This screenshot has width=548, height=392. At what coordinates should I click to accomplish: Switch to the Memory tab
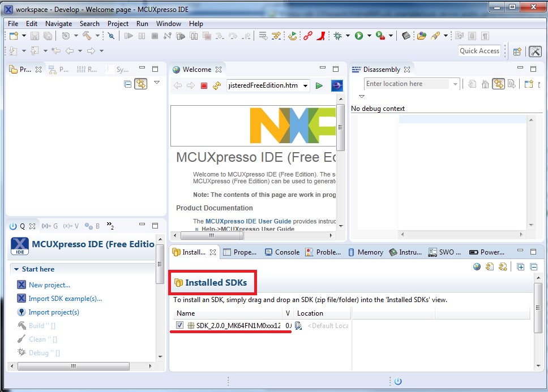(x=366, y=252)
